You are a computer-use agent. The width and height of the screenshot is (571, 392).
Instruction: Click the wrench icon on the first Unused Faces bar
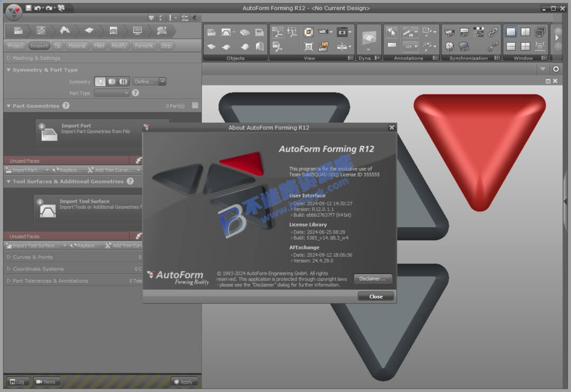coord(139,161)
